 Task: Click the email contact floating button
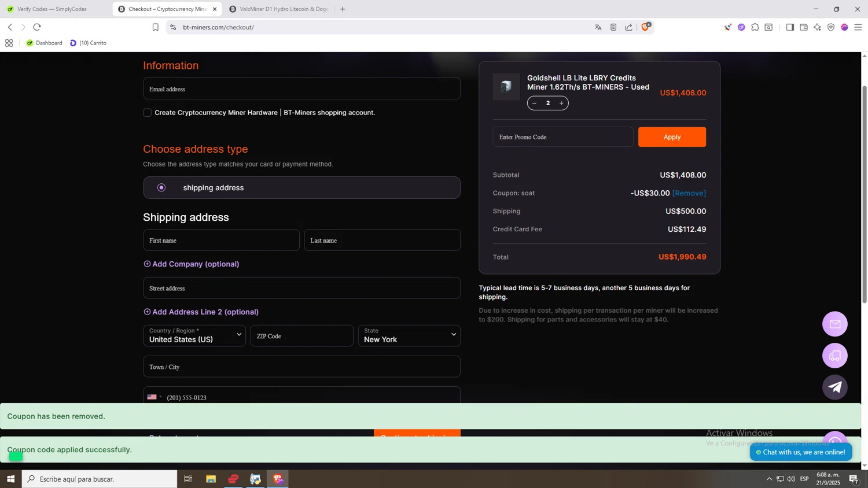point(835,324)
